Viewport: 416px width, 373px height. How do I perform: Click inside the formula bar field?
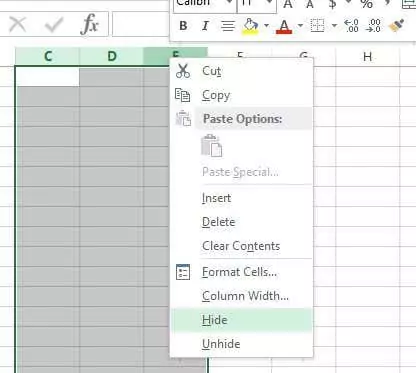[x=140, y=24]
